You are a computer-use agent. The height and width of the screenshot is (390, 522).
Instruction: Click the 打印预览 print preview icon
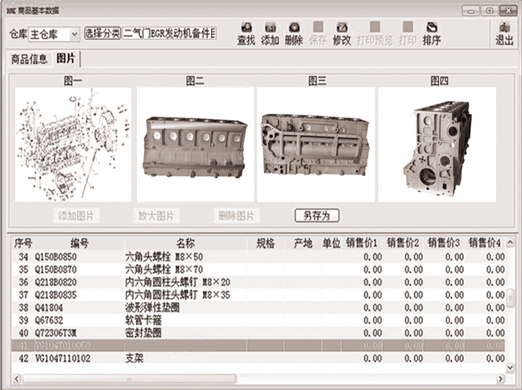[375, 34]
